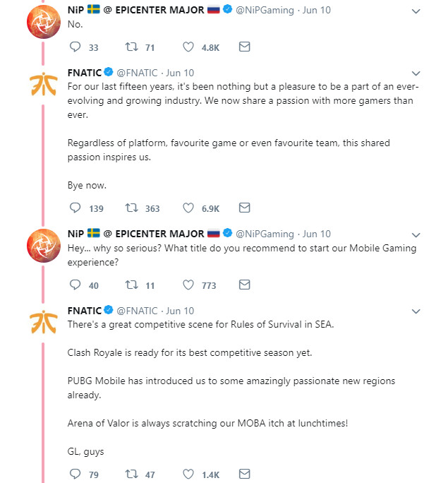This screenshot has width=448, height=483.
Task: Like the "why so serious?" tweet
Action: coord(188,285)
